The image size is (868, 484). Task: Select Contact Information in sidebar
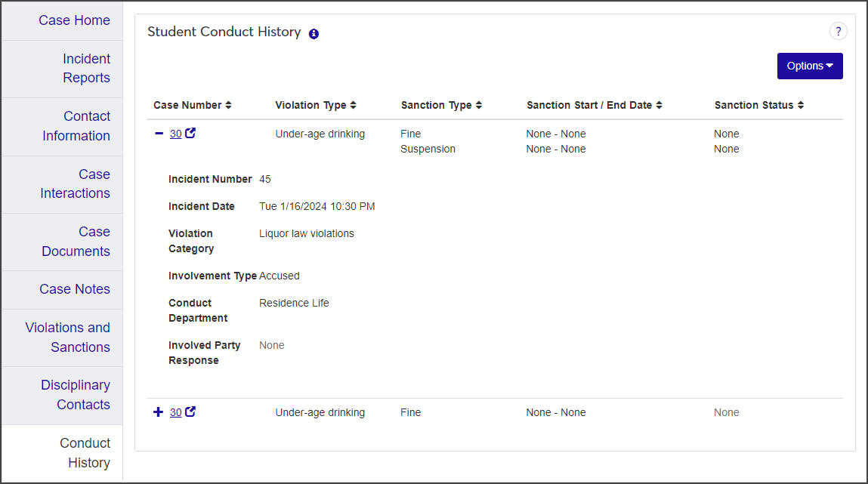click(76, 126)
